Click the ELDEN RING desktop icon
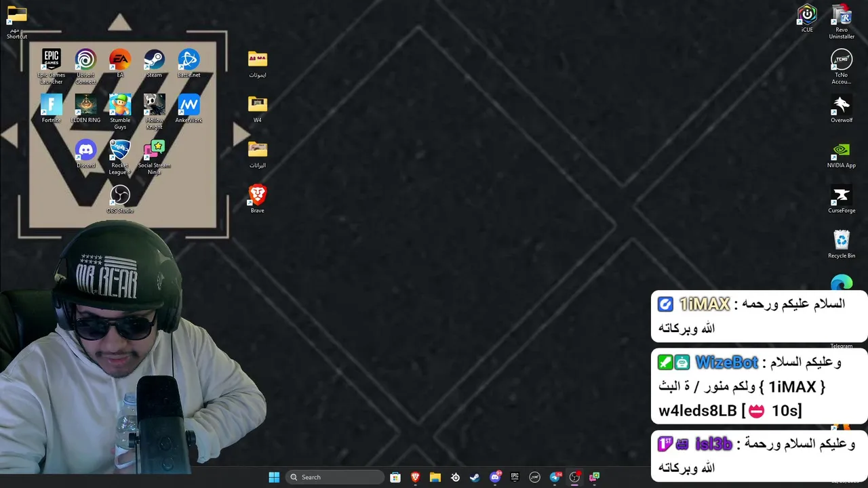This screenshot has height=488, width=868. pos(85,108)
